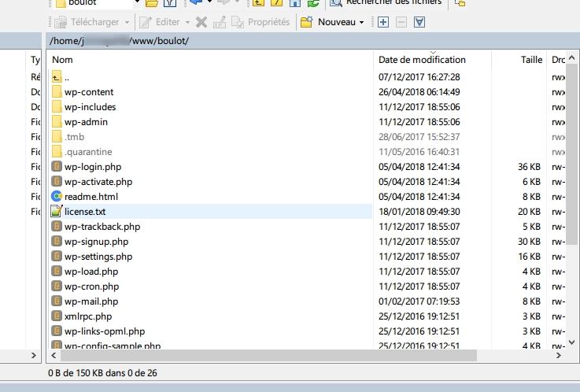Image resolution: width=580 pixels, height=392 pixels.
Task: Click the 36 KB size cell
Action: [529, 167]
